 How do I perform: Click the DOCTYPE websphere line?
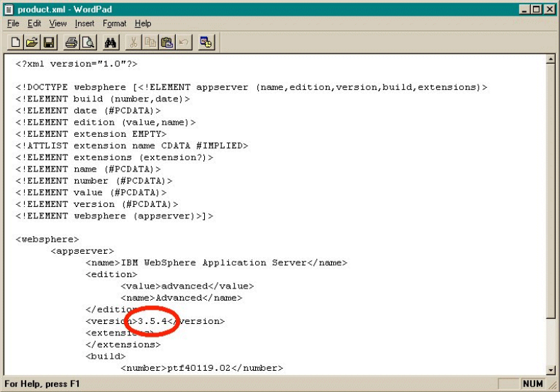click(x=252, y=87)
